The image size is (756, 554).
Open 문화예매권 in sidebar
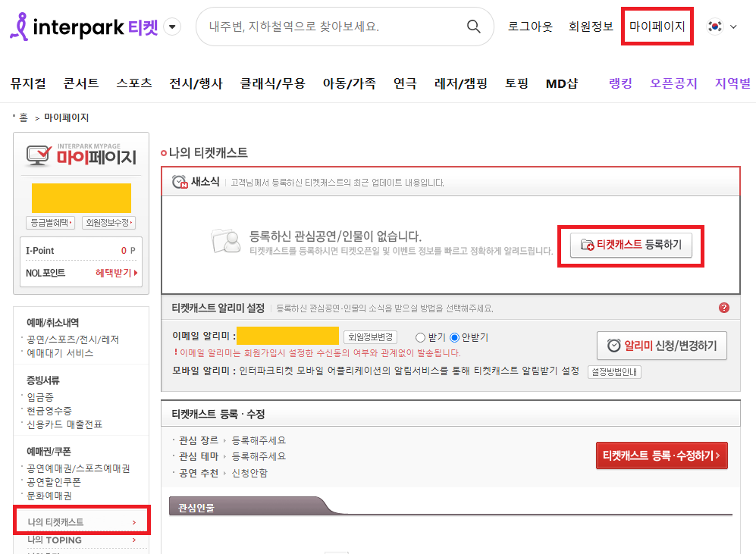tap(49, 496)
